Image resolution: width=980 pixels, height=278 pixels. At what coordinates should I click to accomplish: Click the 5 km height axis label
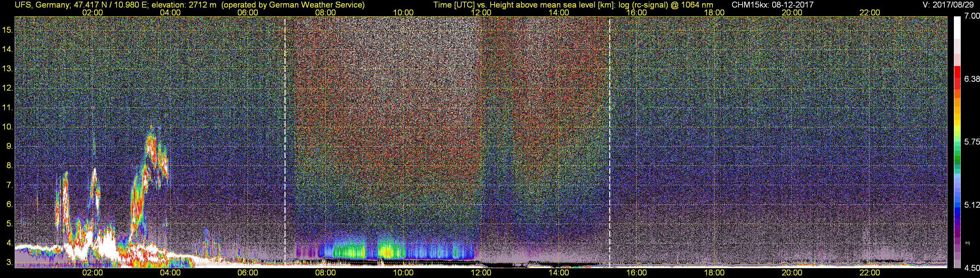tap(9, 224)
